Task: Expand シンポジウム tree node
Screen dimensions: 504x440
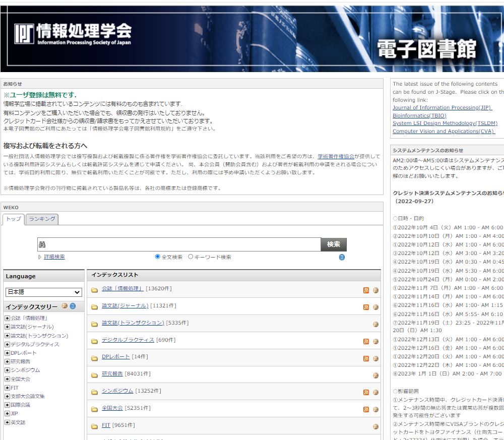Action: pyautogui.click(x=7, y=370)
